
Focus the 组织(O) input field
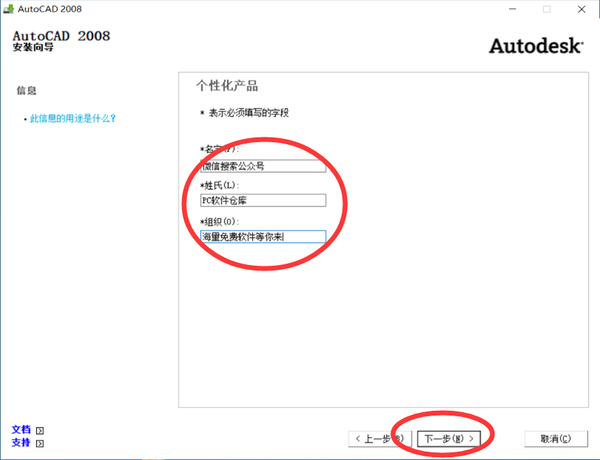click(263, 237)
